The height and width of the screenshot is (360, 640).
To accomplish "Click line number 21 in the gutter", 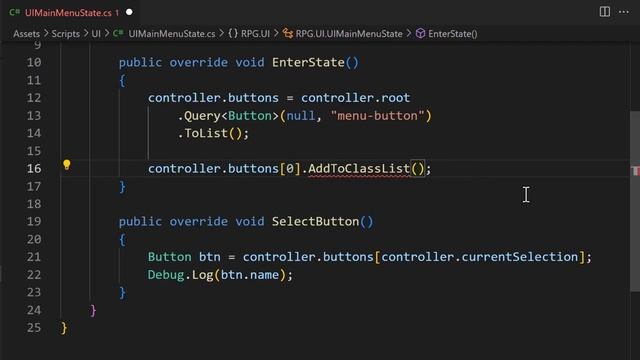I will click(34, 257).
